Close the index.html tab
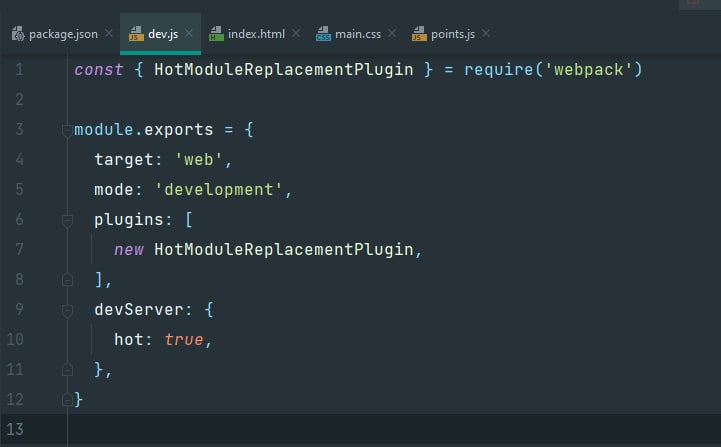721x447 pixels. point(296,34)
